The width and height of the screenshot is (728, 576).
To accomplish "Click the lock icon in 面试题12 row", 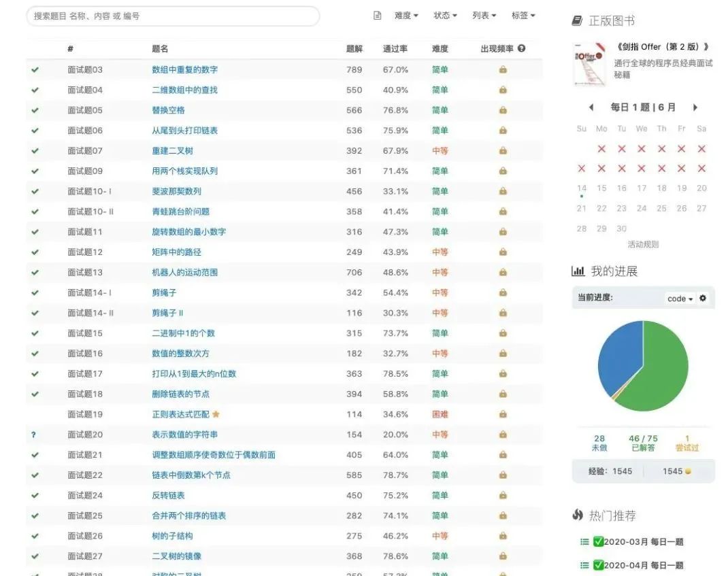I will (x=503, y=252).
